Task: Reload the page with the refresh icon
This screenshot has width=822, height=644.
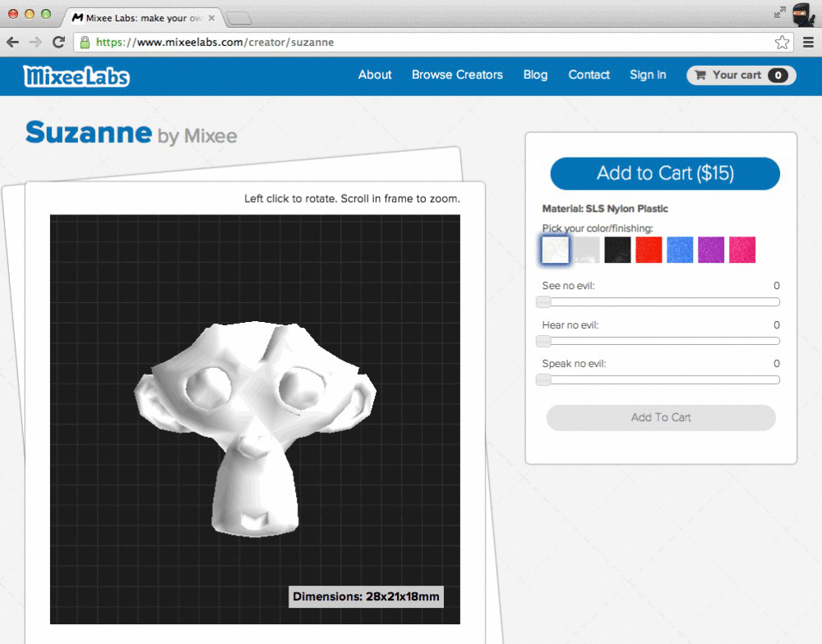Action: pyautogui.click(x=58, y=42)
